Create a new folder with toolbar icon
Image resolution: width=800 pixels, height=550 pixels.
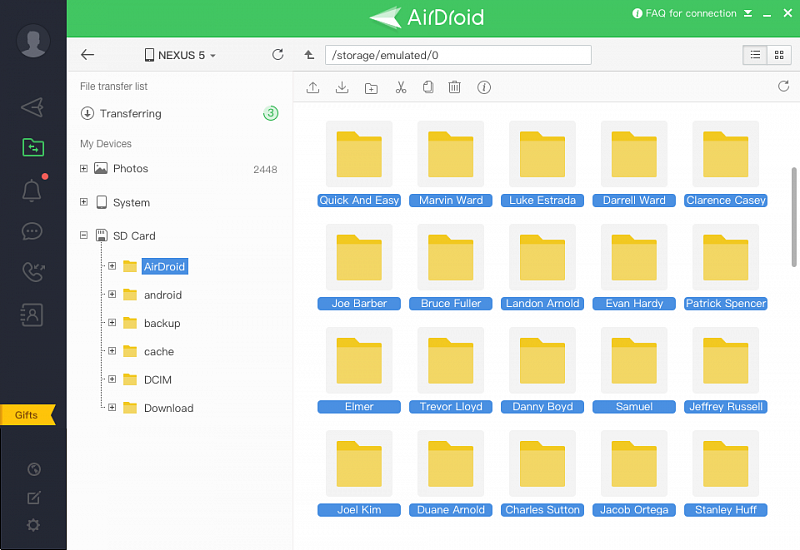[371, 88]
